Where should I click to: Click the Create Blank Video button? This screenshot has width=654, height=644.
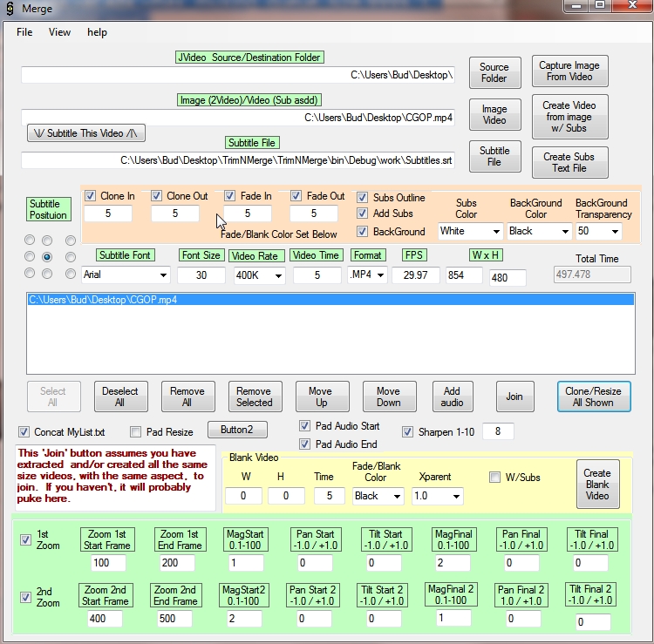coord(597,484)
